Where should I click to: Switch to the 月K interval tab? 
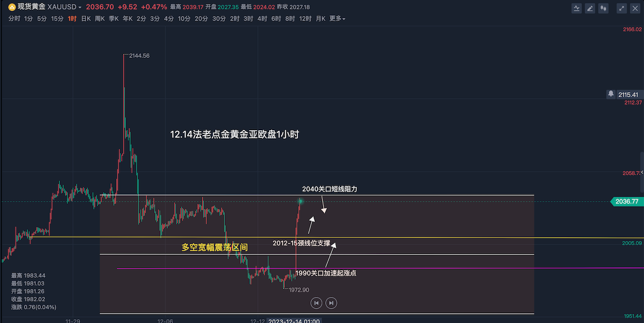tap(320, 19)
